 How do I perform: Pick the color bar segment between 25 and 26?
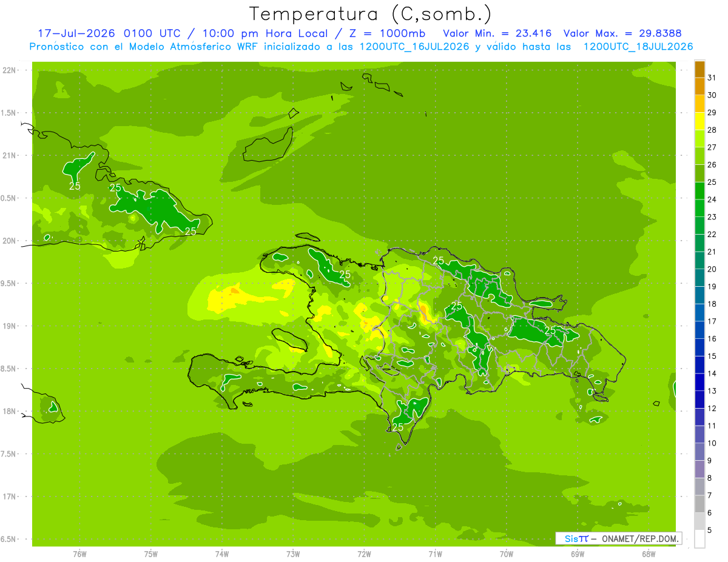click(x=699, y=173)
